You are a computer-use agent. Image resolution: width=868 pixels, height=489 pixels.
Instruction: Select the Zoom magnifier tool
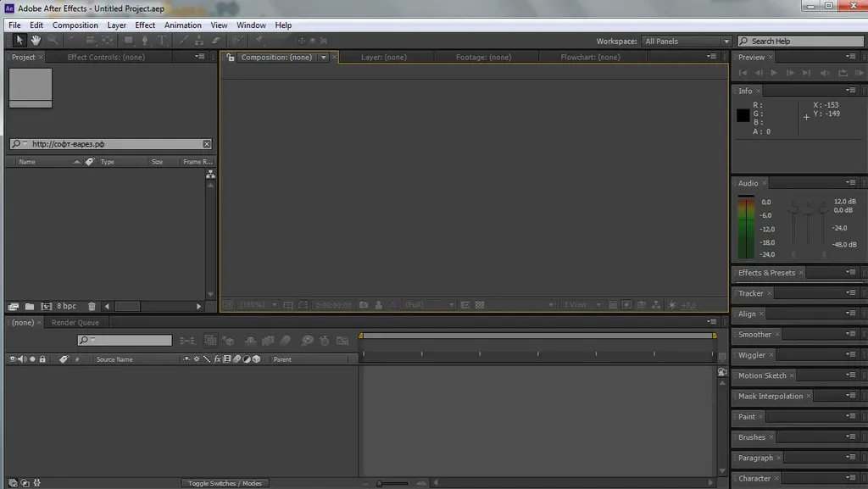pyautogui.click(x=53, y=40)
